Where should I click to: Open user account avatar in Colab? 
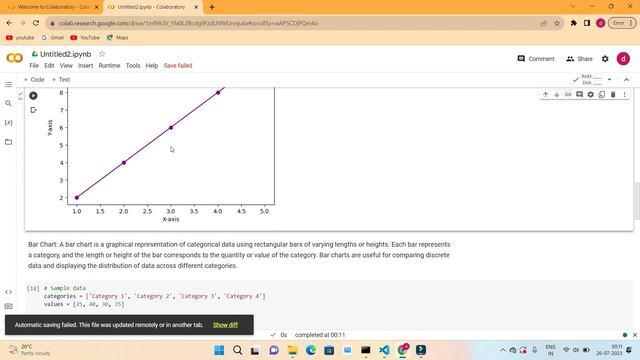[623, 59]
